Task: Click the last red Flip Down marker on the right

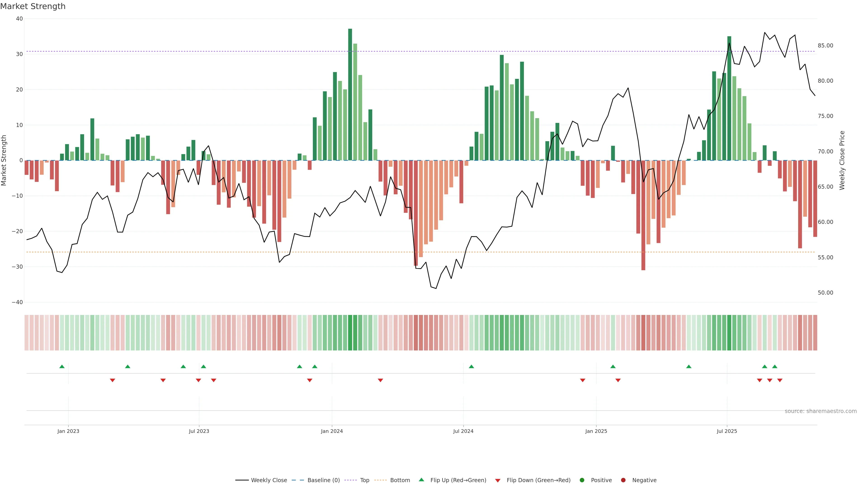Action: 780,380
